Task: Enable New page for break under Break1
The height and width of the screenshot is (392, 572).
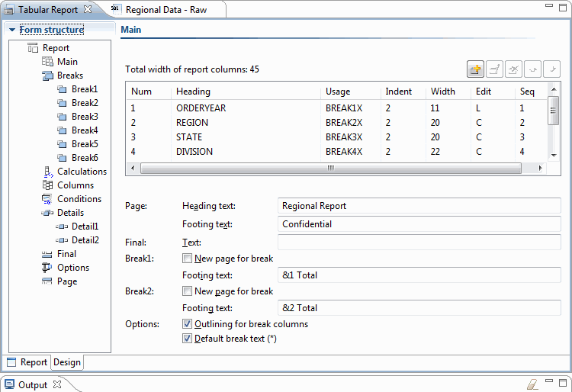Action: tap(187, 259)
